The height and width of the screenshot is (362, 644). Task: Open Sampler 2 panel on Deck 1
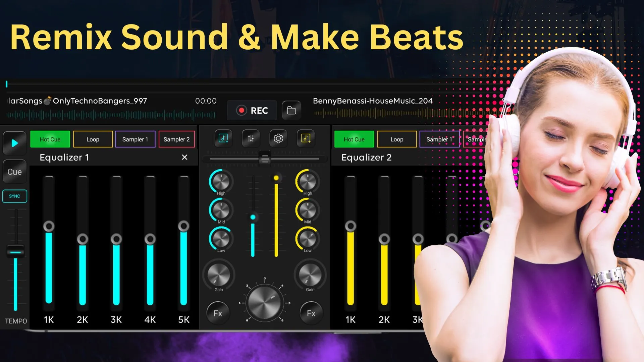[176, 139]
